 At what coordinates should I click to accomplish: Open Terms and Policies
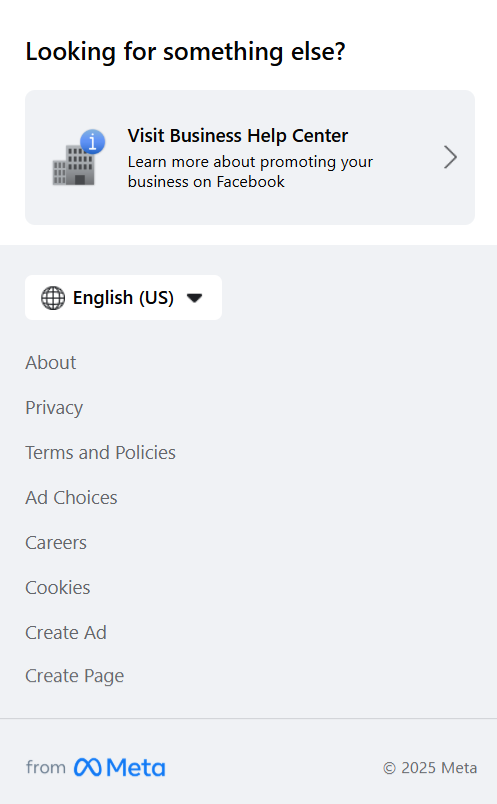pos(101,453)
